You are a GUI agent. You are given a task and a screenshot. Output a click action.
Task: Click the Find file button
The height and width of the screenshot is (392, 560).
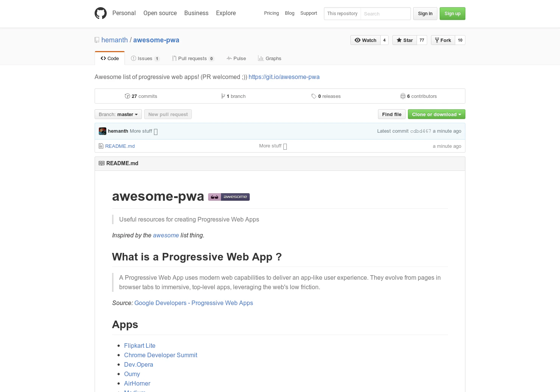(391, 114)
